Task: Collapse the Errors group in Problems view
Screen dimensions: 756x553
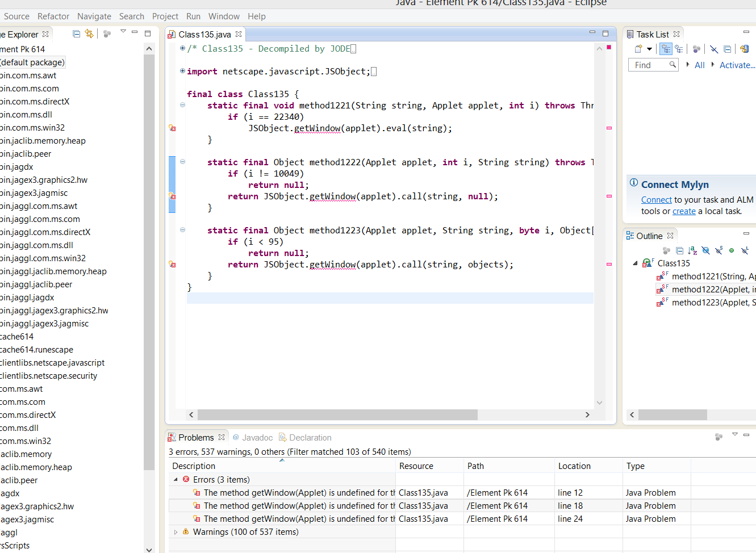Action: coord(176,480)
